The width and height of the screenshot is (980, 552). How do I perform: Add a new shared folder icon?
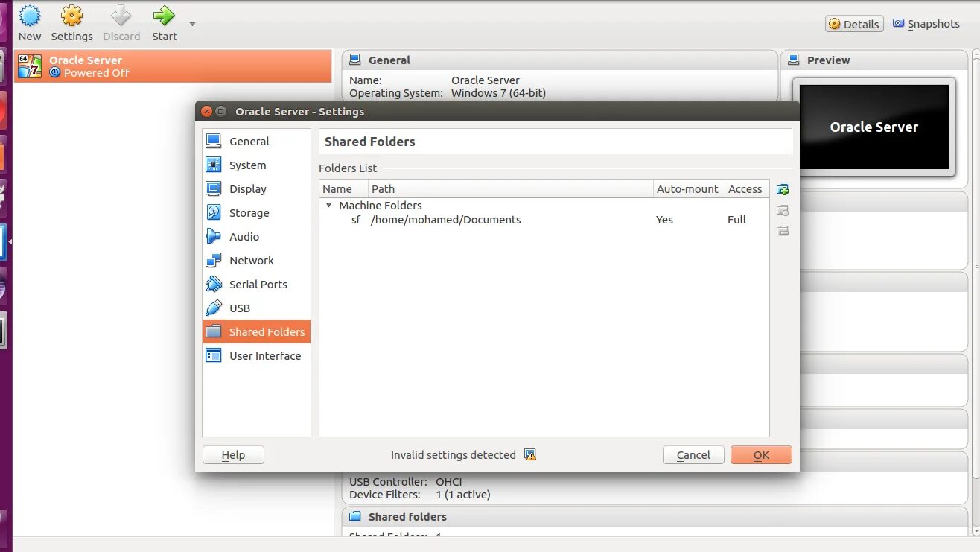(783, 190)
